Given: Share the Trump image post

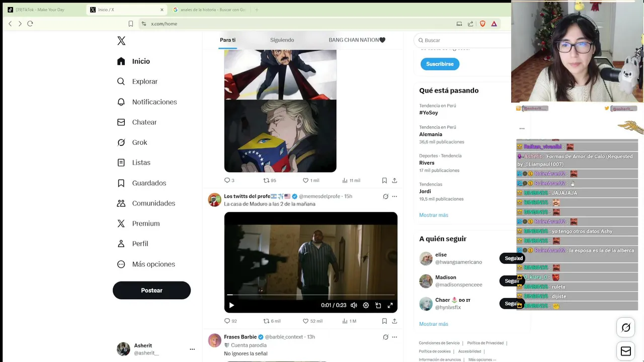Looking at the screenshot, I should click(x=394, y=180).
